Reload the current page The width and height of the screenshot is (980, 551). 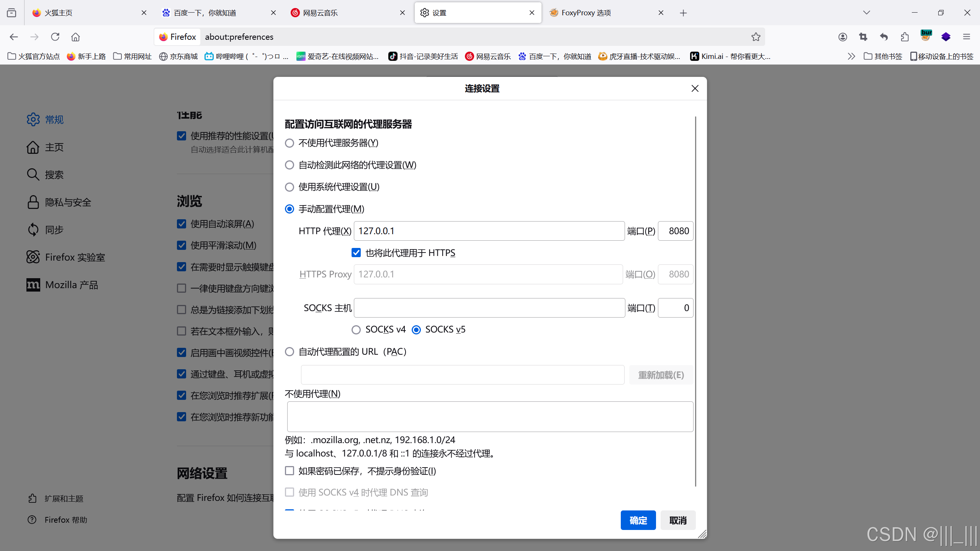click(55, 37)
